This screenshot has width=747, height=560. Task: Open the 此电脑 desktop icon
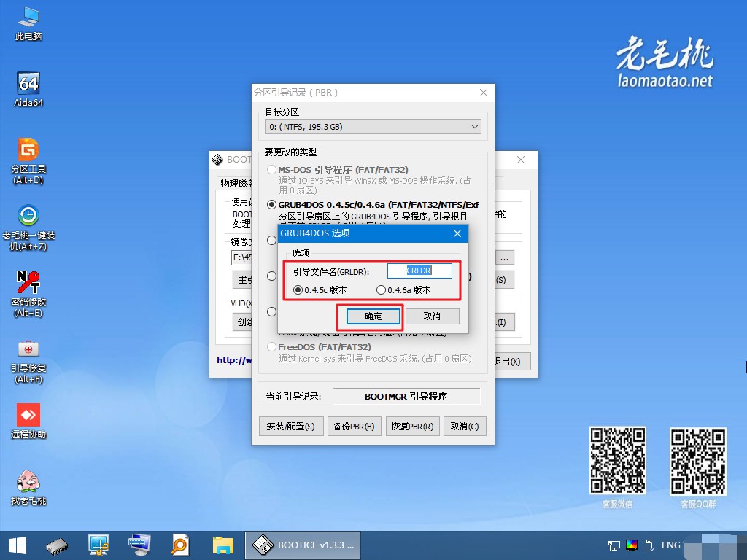pos(28,23)
